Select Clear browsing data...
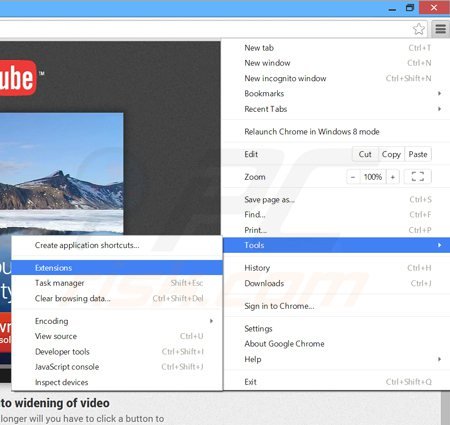The image size is (450, 425). click(x=117, y=298)
